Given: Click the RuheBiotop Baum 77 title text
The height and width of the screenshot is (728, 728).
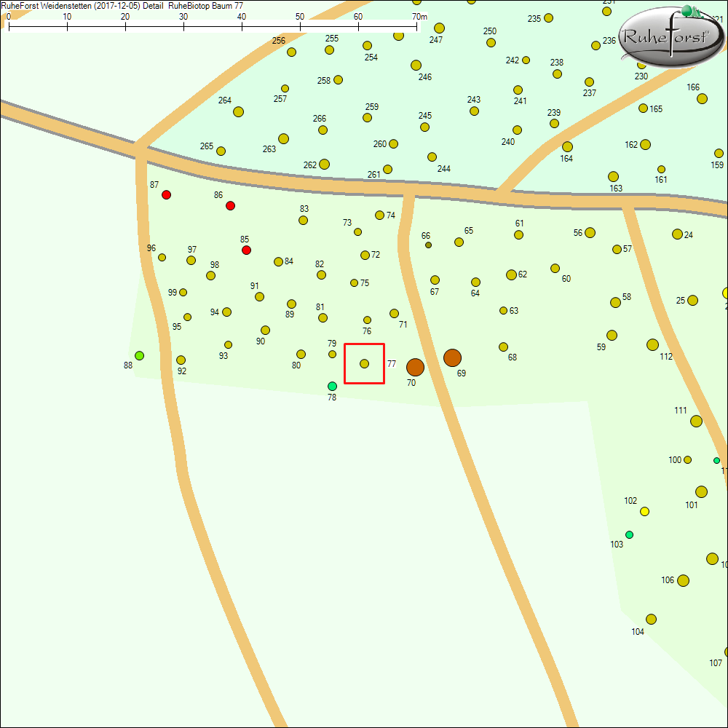Looking at the screenshot, I should [x=205, y=6].
